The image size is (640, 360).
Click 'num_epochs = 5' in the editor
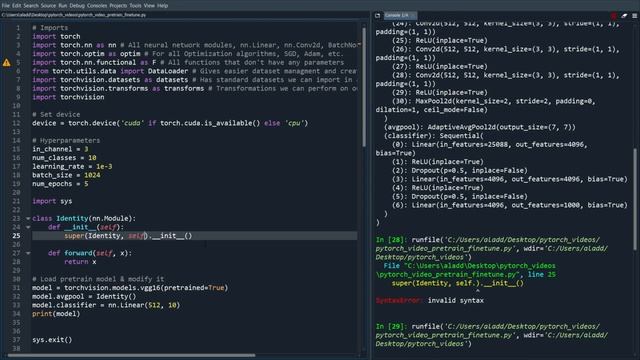click(x=60, y=184)
